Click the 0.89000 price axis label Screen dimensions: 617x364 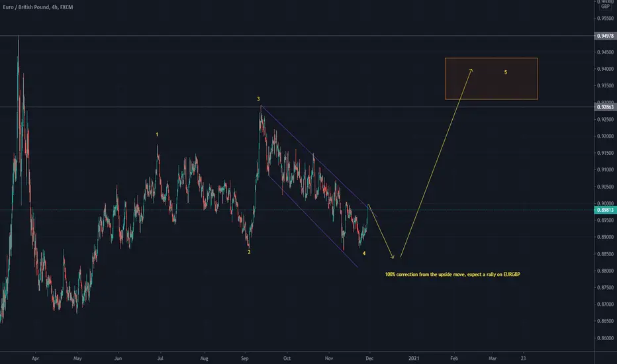[x=605, y=238]
